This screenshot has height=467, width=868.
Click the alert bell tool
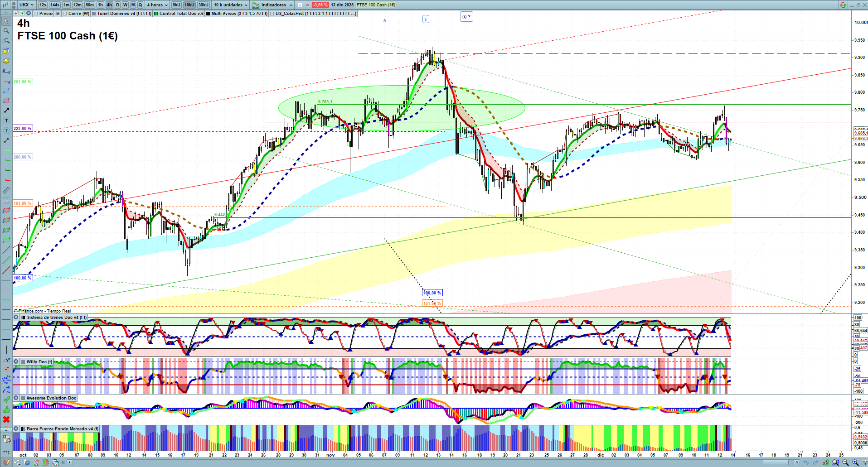point(6,61)
